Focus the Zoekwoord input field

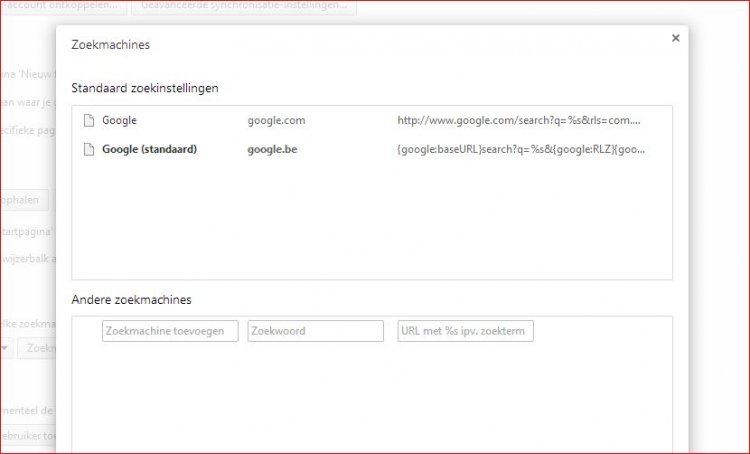[x=315, y=331]
